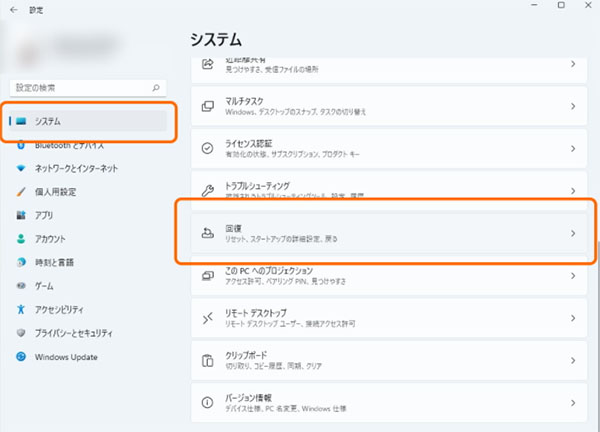Minimize the settings window

pyautogui.click(x=534, y=5)
